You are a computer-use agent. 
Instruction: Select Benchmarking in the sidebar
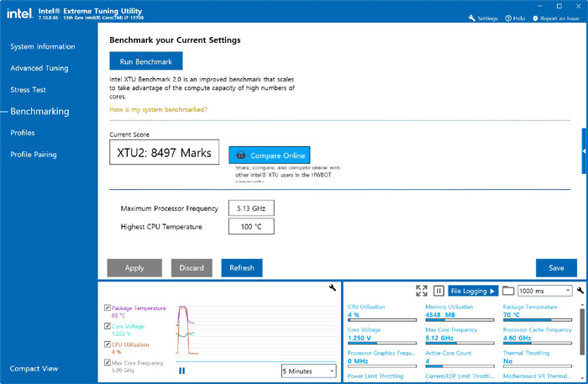39,112
